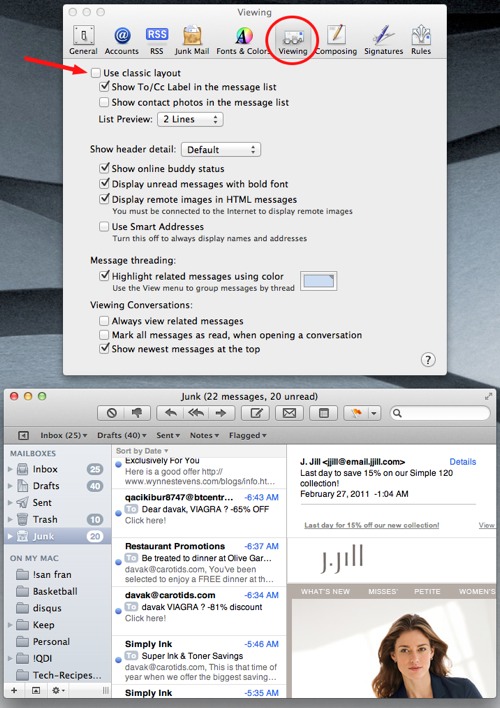Click WHAT'S NEW in the J.Jill email
Image resolution: width=500 pixels, height=708 pixels.
coord(325,592)
